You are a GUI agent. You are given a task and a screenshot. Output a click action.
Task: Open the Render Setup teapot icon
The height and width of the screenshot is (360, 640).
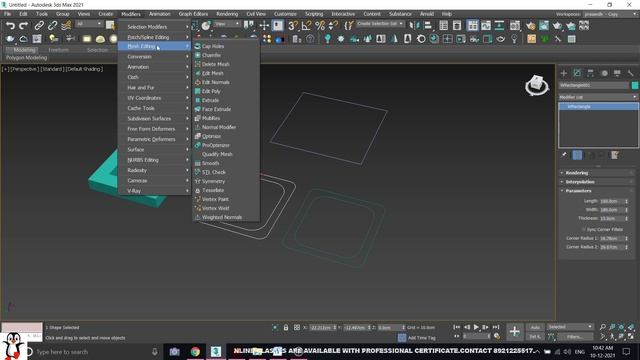[530, 26]
